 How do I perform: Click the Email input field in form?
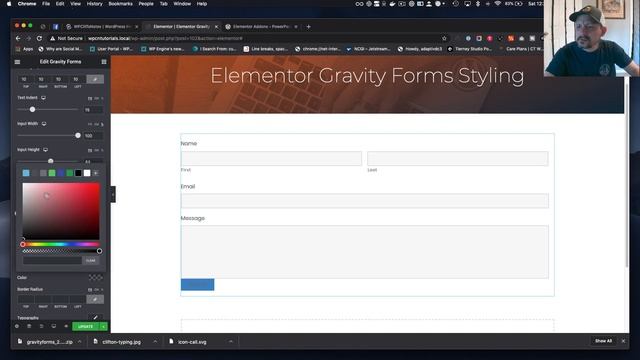tap(364, 201)
